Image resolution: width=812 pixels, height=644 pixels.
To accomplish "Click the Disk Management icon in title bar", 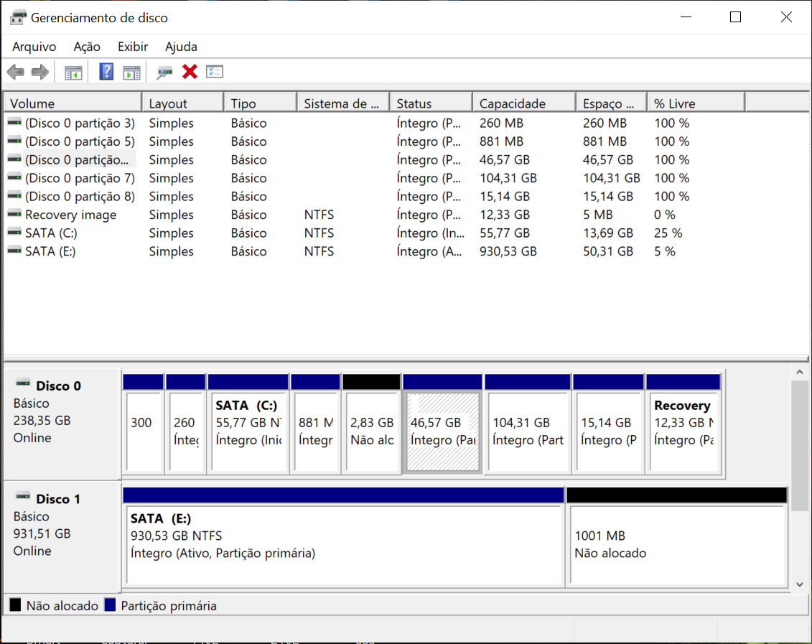I will coord(18,17).
